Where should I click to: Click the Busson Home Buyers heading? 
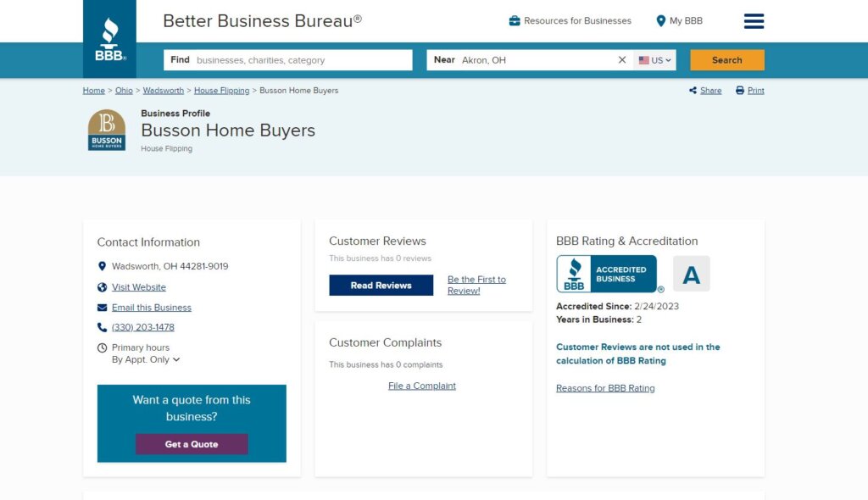click(x=228, y=131)
